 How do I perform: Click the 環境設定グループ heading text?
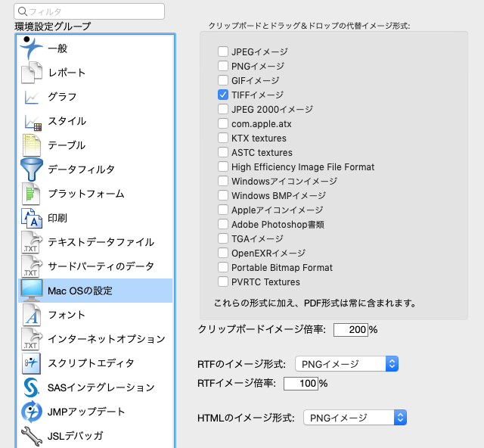pos(53,26)
